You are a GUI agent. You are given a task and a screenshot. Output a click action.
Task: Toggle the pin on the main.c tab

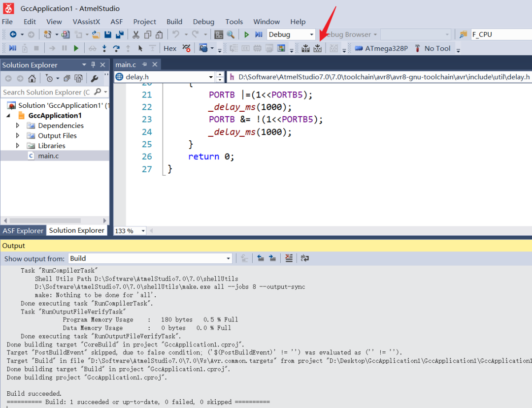[x=144, y=64]
